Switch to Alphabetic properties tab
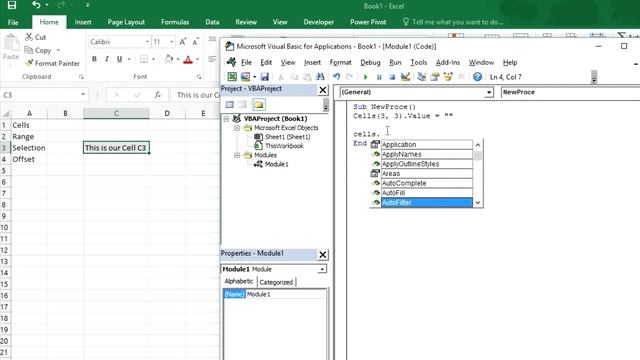640x360 pixels. [x=239, y=281]
